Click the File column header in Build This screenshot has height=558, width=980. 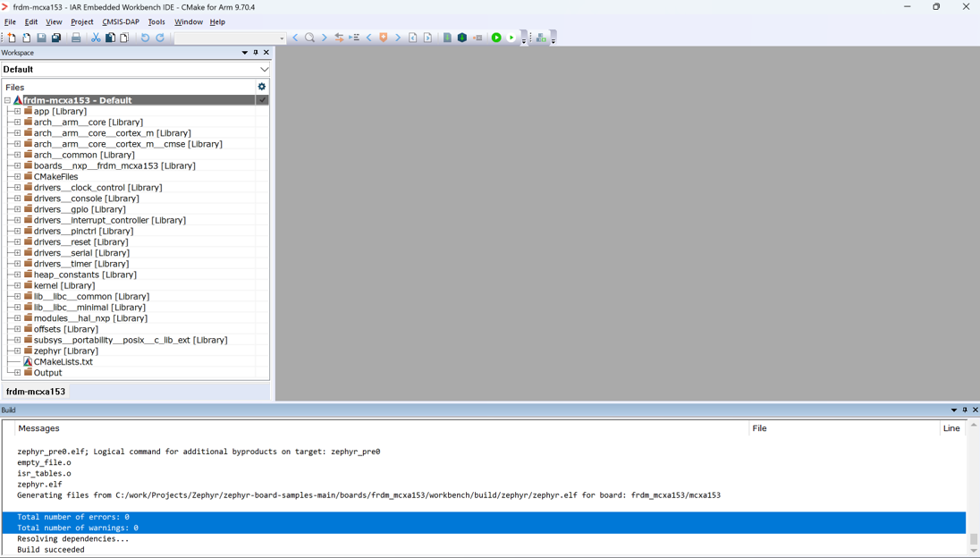click(844, 428)
